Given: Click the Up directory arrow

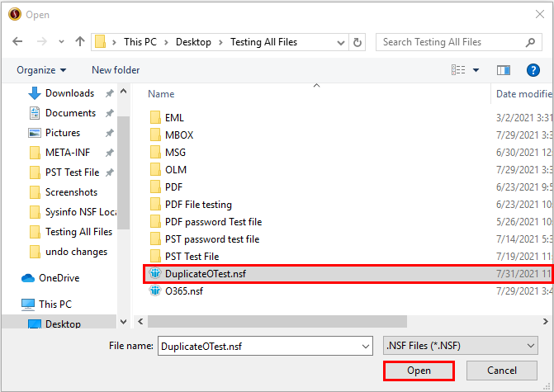Looking at the screenshot, I should tap(80, 42).
